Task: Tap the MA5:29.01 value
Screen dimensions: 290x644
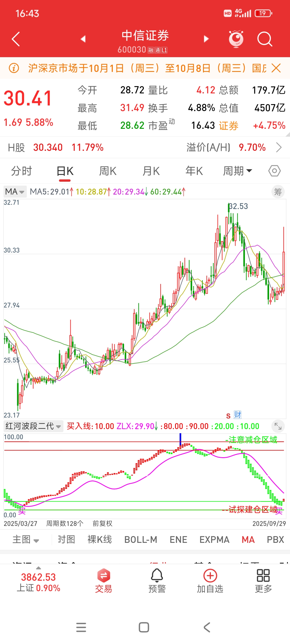Action: pos(52,192)
